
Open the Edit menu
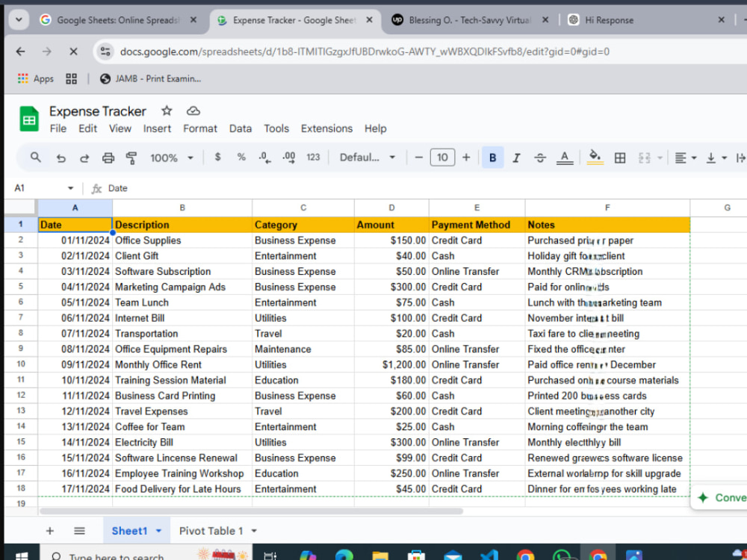[87, 128]
